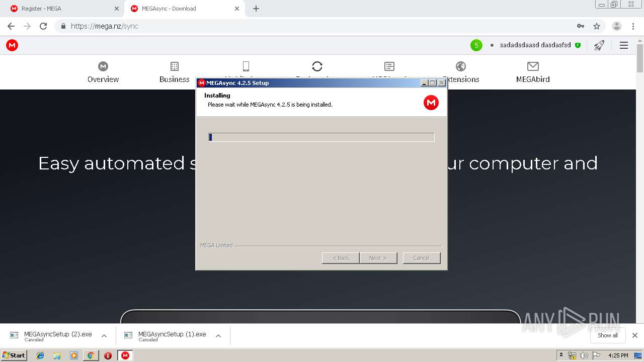
Task: Open a new browser tab
Action: (x=256, y=9)
